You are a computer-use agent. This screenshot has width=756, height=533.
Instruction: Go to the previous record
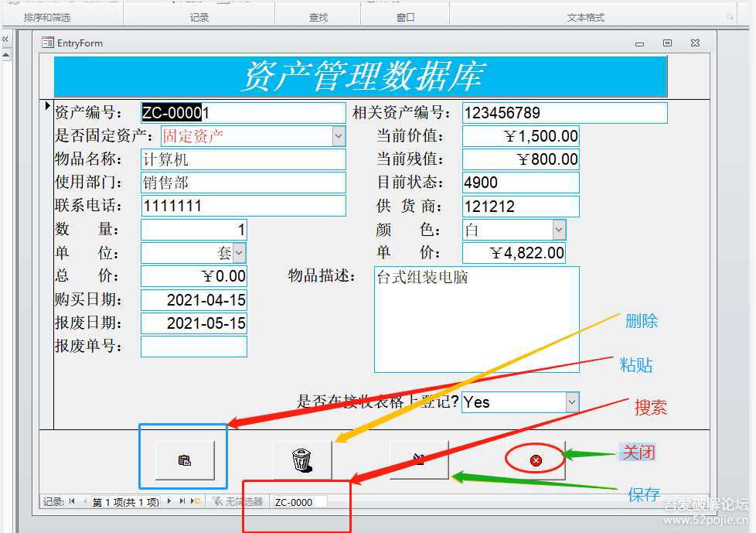[x=85, y=501]
